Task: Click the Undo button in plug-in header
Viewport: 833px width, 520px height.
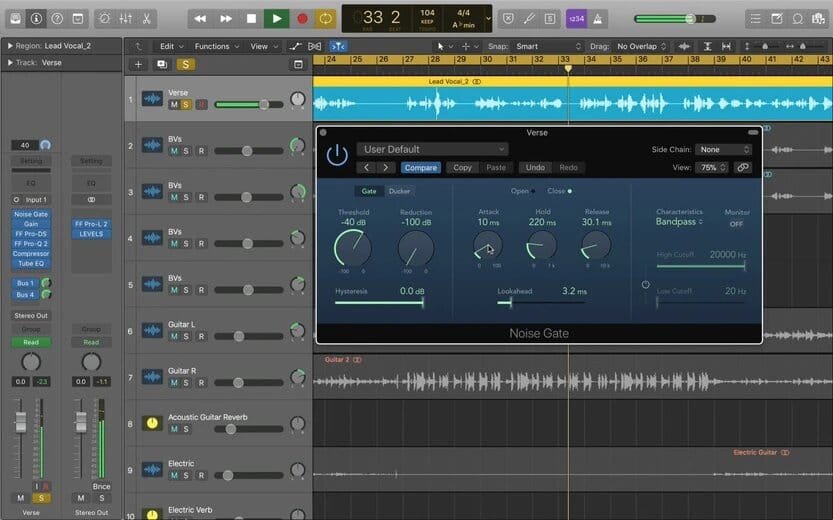Action: pos(535,167)
